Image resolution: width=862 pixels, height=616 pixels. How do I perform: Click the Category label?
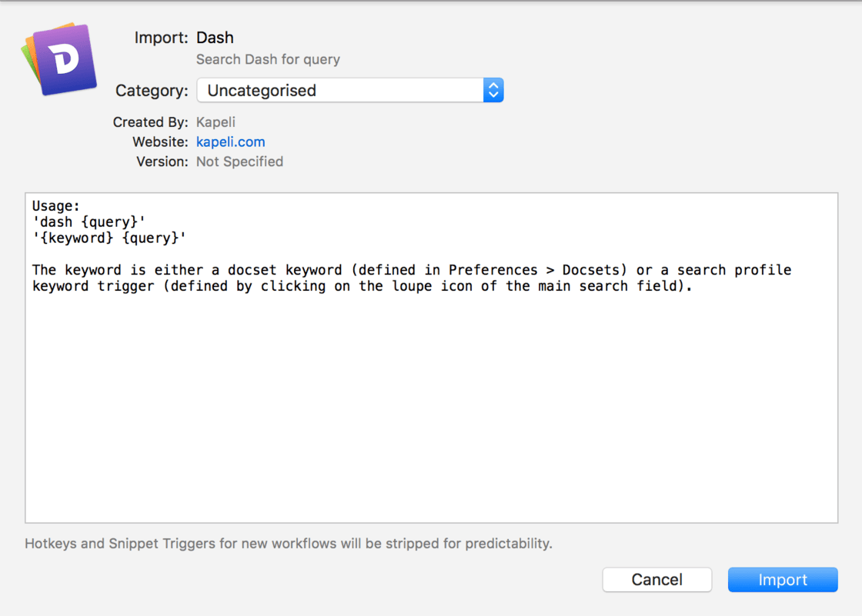(x=152, y=91)
